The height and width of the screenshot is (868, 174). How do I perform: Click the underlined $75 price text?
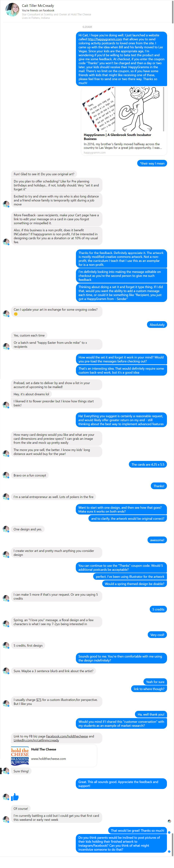(x=39, y=699)
